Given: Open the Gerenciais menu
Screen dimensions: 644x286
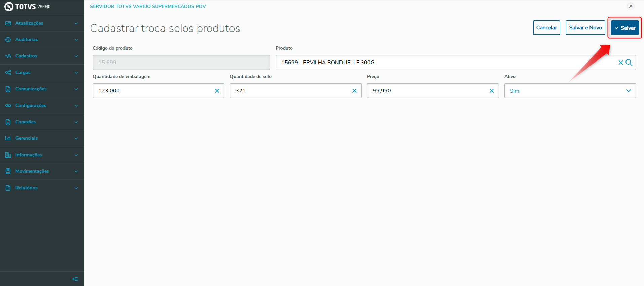Looking at the screenshot, I should click(x=42, y=138).
